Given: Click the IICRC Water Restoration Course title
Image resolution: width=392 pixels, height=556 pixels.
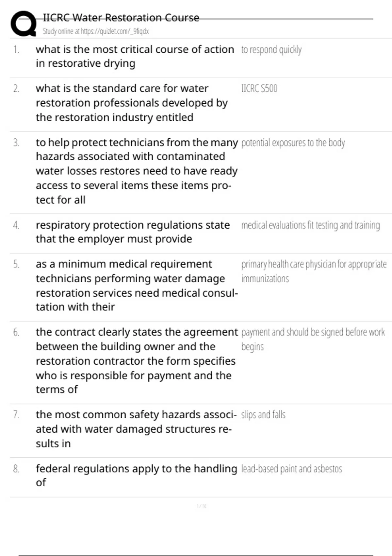Looking at the screenshot, I should click(121, 18).
